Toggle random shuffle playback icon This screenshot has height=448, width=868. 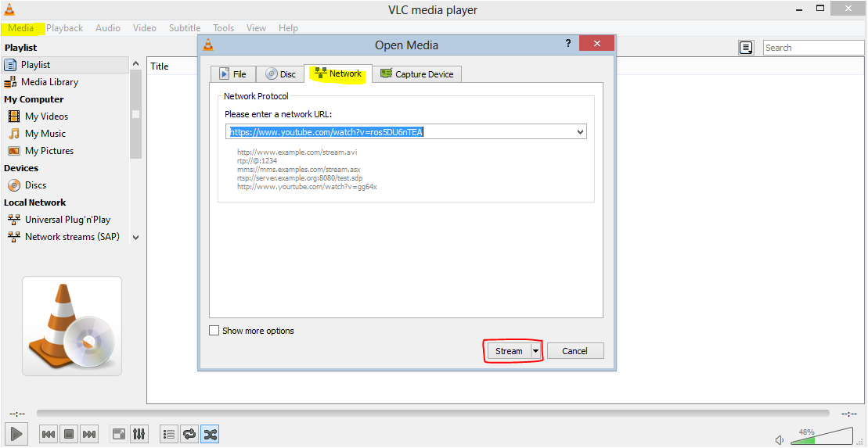coord(210,434)
